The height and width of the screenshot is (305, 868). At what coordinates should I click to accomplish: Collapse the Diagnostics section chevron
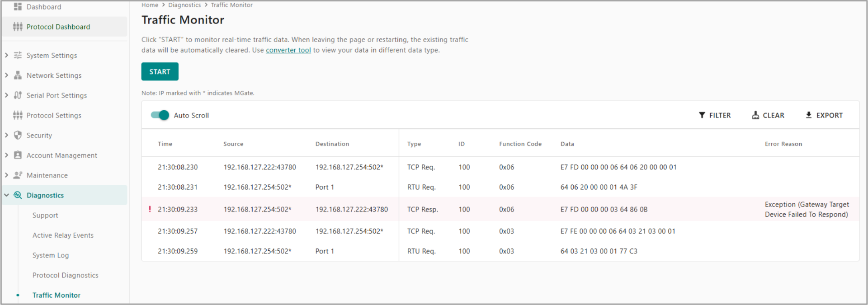(6, 195)
